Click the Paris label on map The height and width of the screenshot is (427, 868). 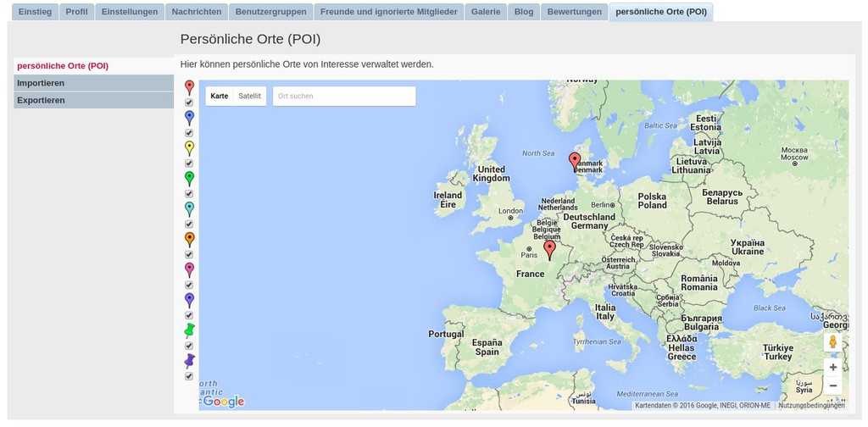[x=529, y=255]
